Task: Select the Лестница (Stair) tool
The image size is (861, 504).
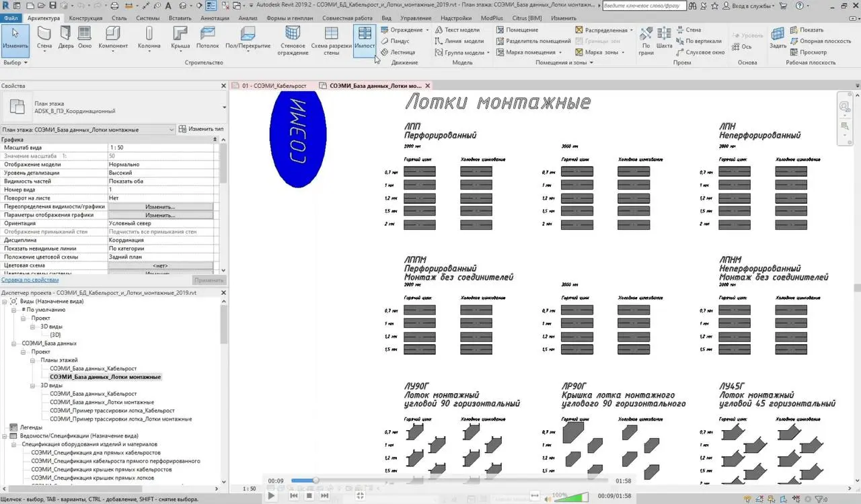Action: [398, 52]
